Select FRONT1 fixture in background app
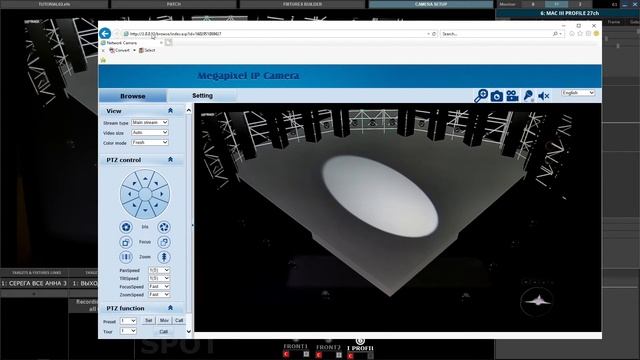The height and width of the screenshot is (360, 640). [296, 347]
